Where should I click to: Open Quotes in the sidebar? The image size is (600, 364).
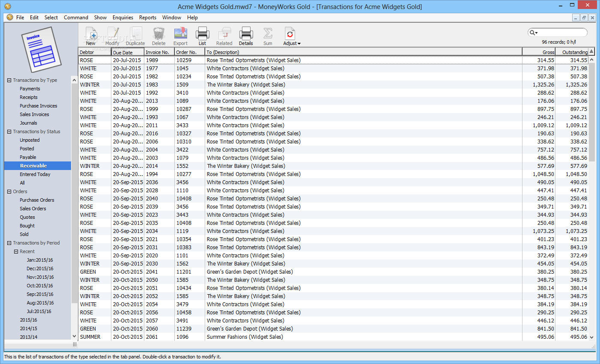(x=27, y=217)
